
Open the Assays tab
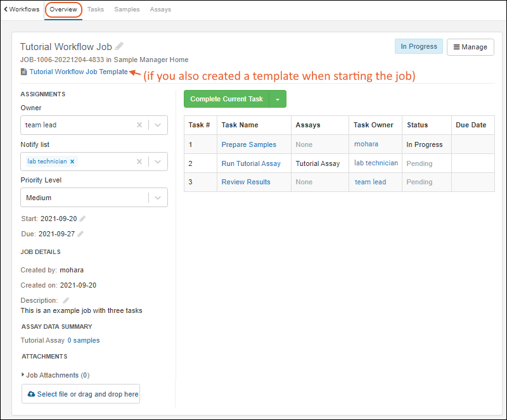pos(160,10)
